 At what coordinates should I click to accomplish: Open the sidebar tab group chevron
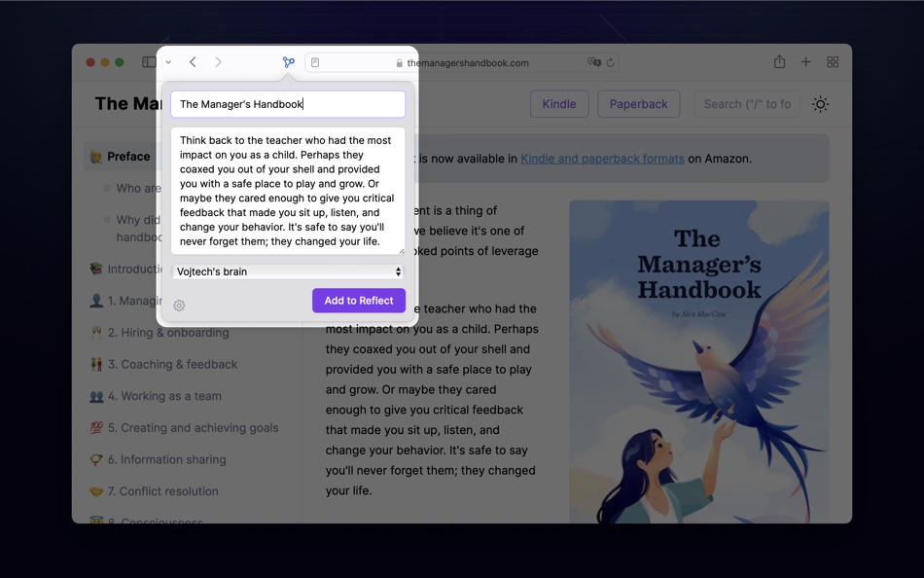click(x=168, y=62)
